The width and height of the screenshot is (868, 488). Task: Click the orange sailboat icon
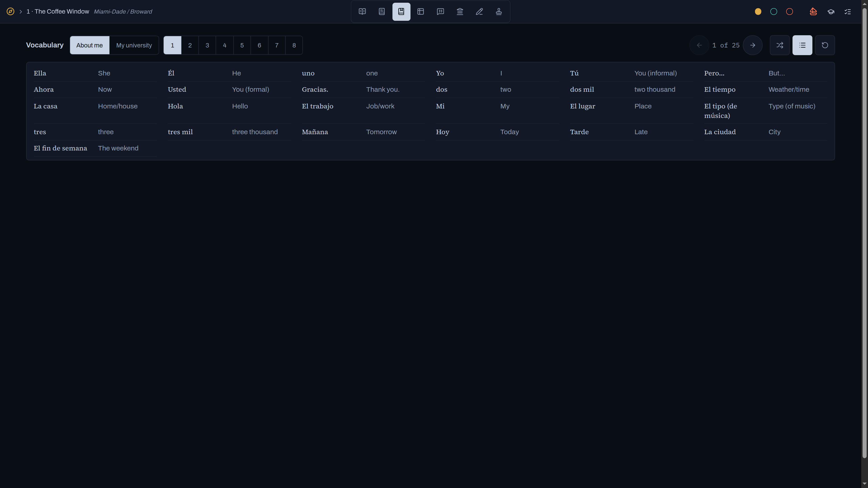click(814, 12)
